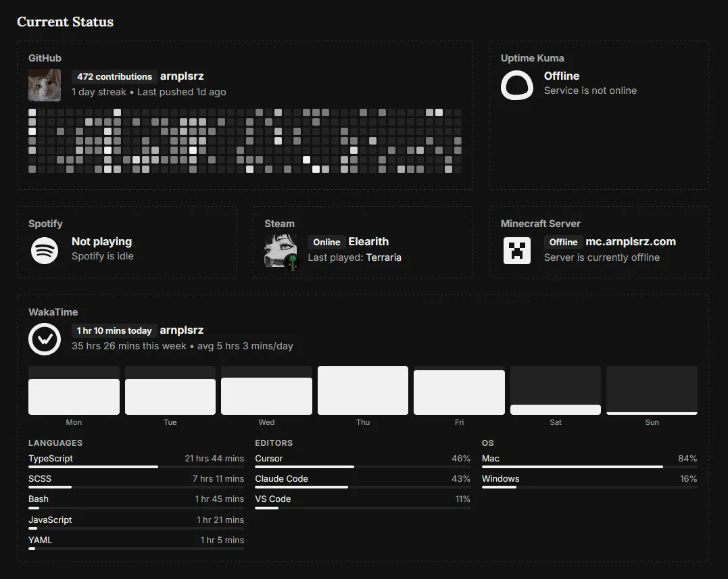Click the Bash language label
Viewport: 728px width, 579px height.
pos(38,499)
